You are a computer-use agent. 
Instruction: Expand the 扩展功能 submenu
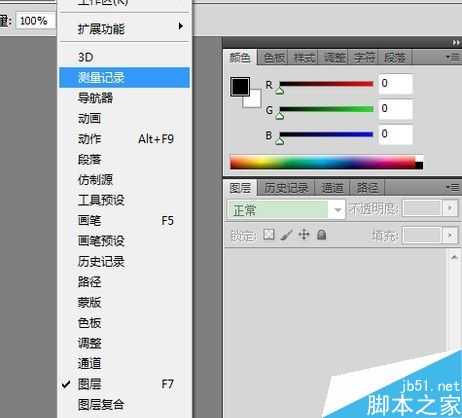click(x=125, y=29)
